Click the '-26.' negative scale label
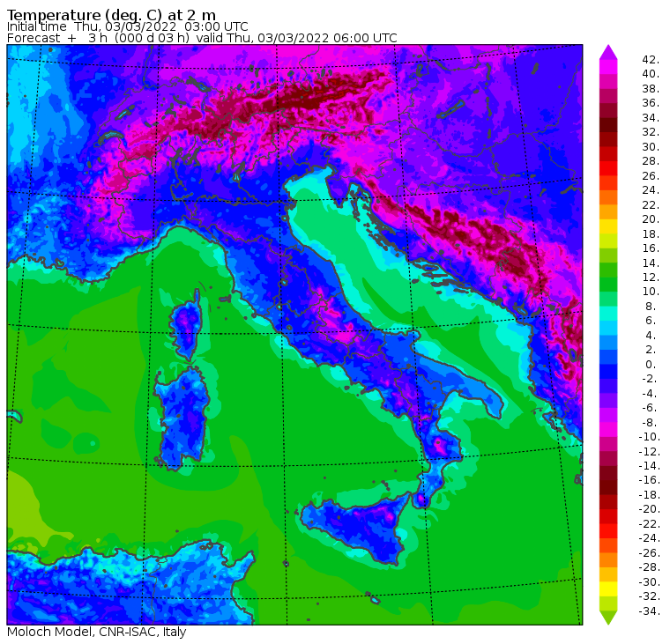670x644 pixels. point(649,553)
